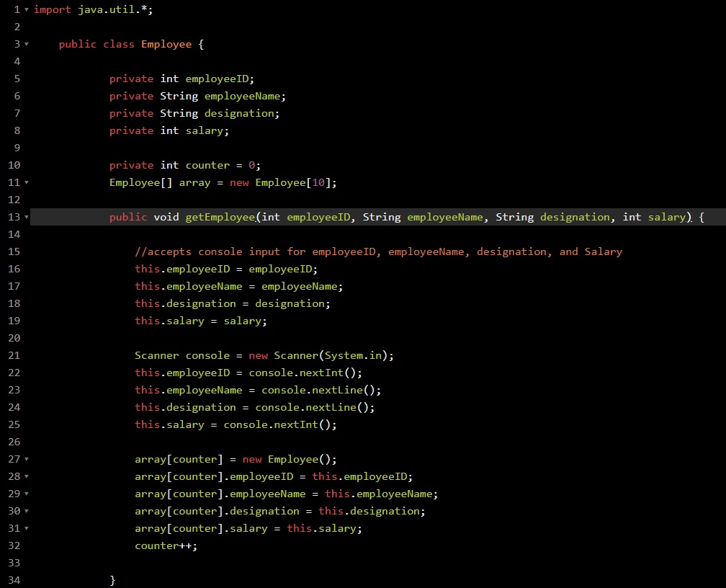
Task: Click 'counter++;' statement on line 32
Action: (x=166, y=545)
